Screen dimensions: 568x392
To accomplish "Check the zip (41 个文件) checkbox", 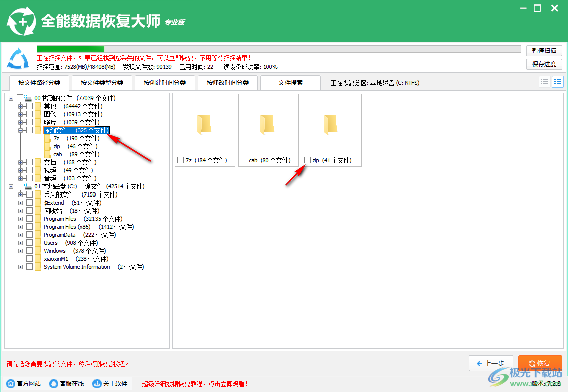I will (307, 160).
